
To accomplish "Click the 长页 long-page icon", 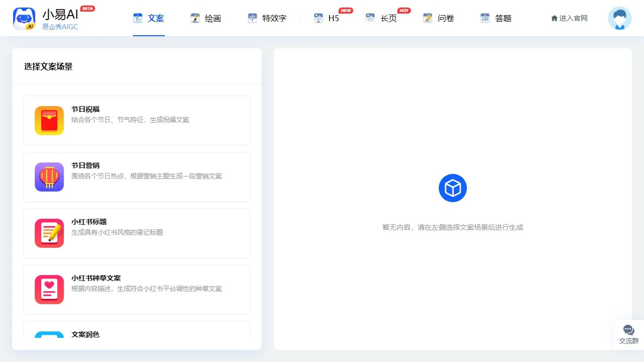I will click(x=370, y=18).
